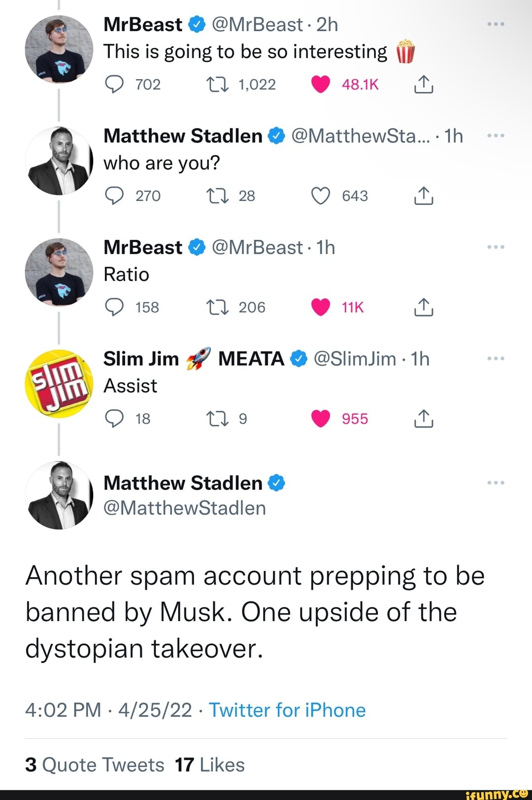This screenshot has width=532, height=800.
Task: Click the Twitter for iPhone link
Action: (x=287, y=710)
